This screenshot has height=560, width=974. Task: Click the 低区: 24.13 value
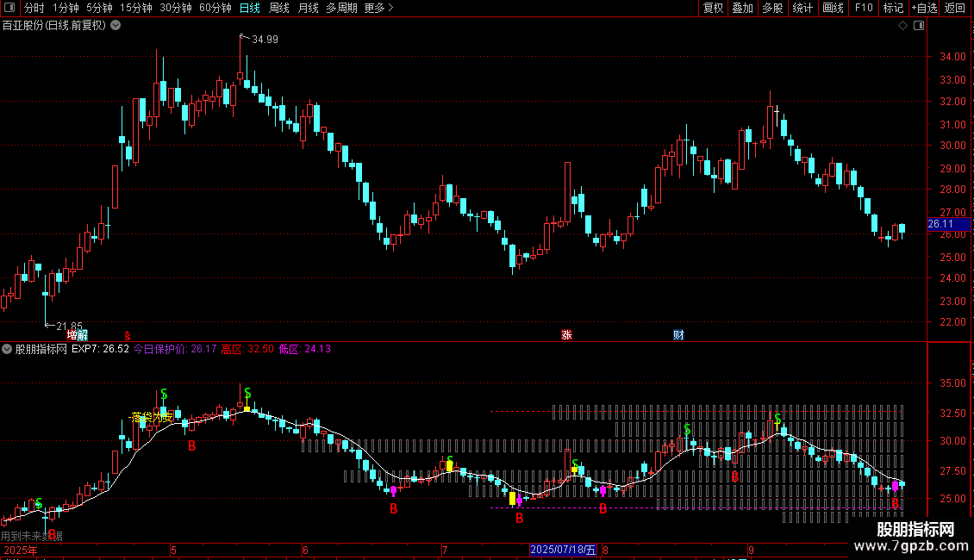pos(304,349)
